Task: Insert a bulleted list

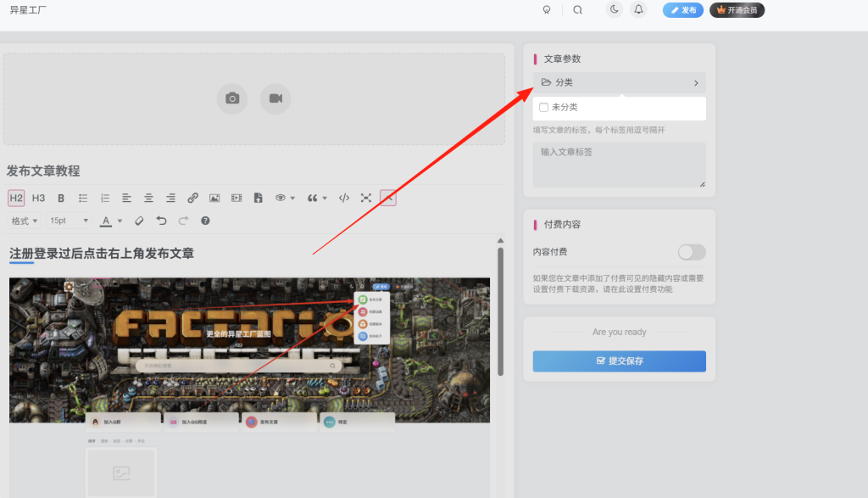Action: tap(83, 198)
